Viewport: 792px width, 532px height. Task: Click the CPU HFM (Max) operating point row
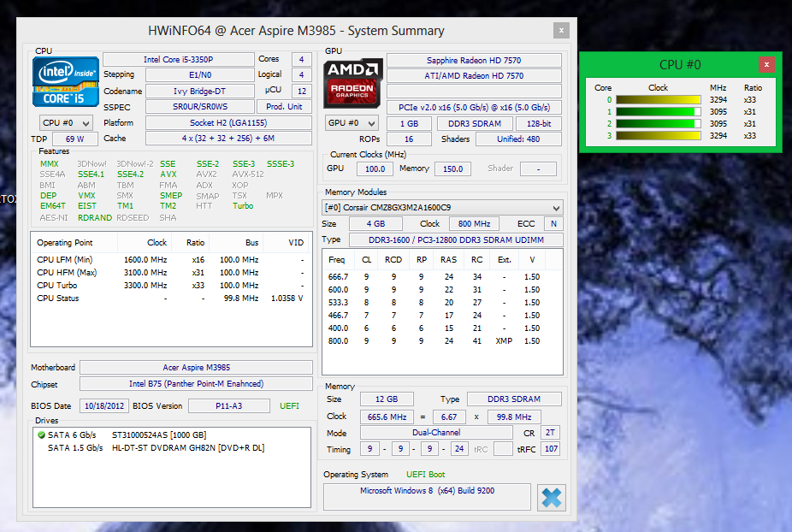[x=171, y=272]
